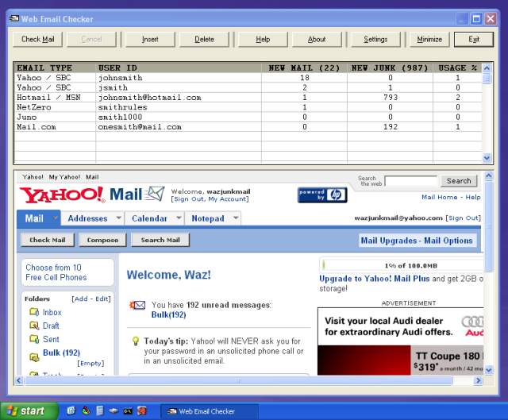Select the johnsmith@hotmail.com account row

[248, 97]
